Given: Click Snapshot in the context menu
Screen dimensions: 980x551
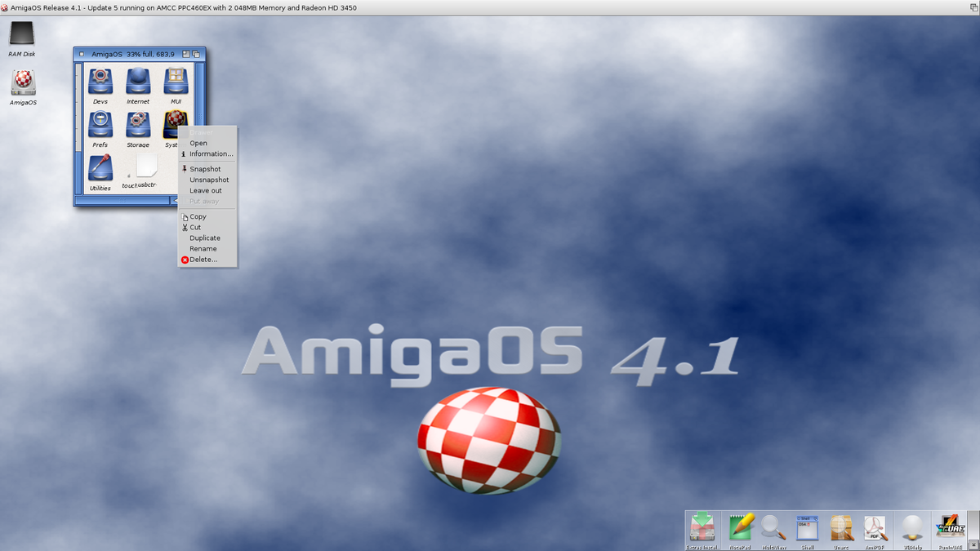Looking at the screenshot, I should 205,169.
